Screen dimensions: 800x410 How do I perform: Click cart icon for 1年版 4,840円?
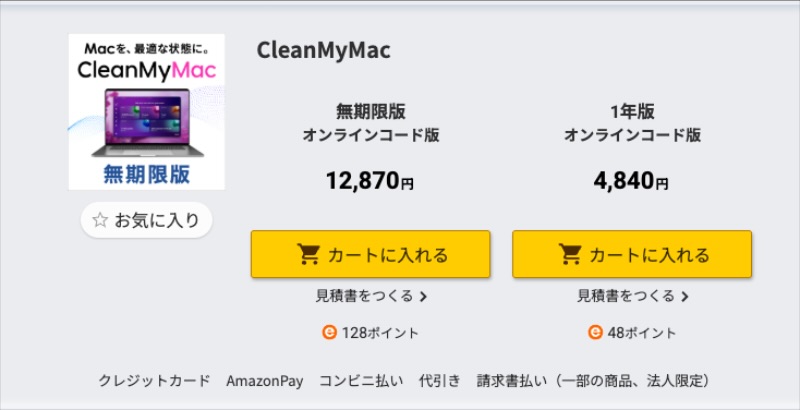(570, 254)
